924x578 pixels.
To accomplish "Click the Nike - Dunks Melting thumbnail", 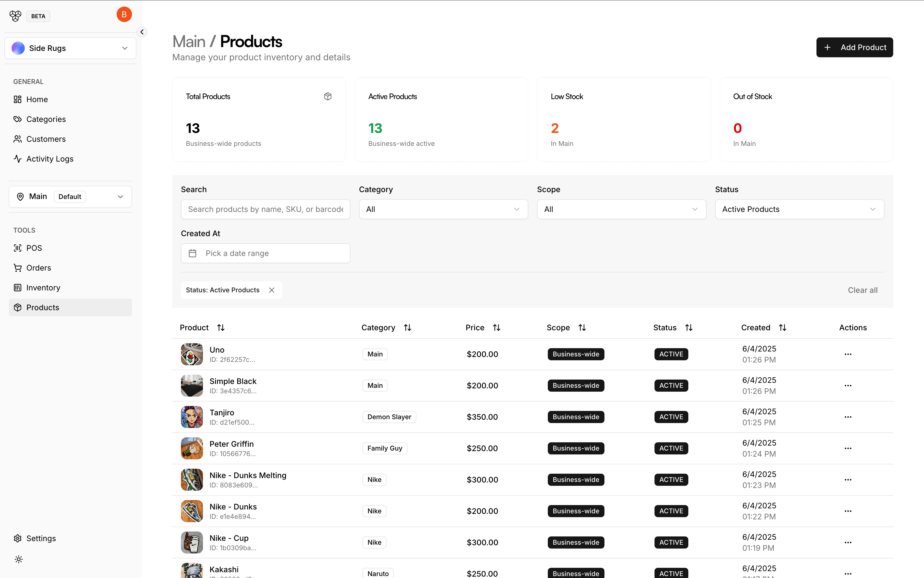I will (x=192, y=480).
